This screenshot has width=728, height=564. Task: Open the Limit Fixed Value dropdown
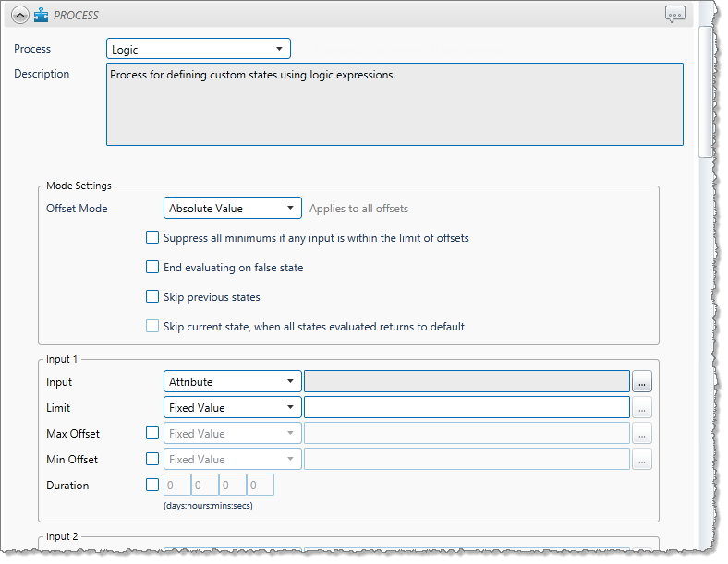coord(233,408)
